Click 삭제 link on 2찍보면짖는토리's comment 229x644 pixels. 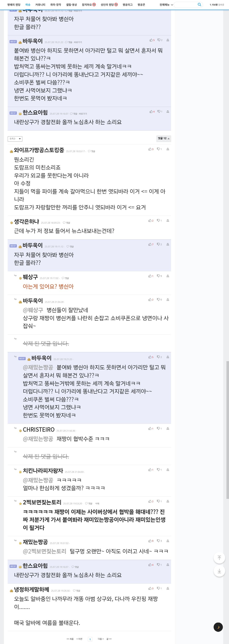pos(97,504)
